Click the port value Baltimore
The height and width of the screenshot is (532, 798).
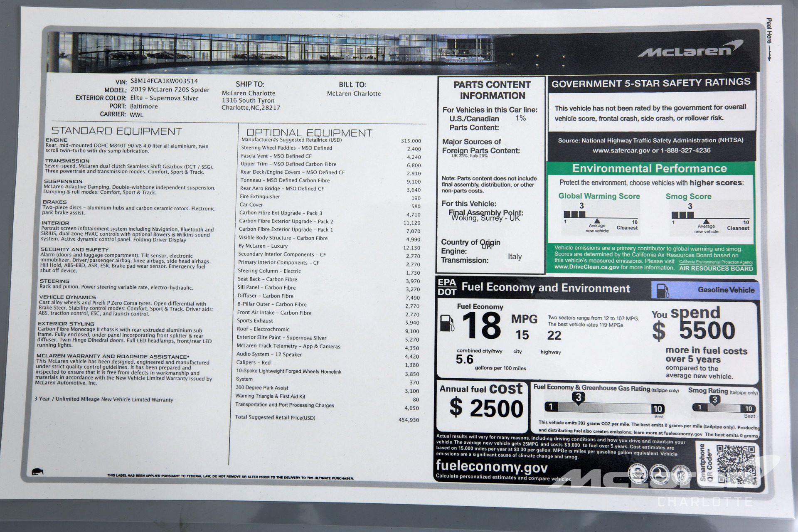pos(144,106)
